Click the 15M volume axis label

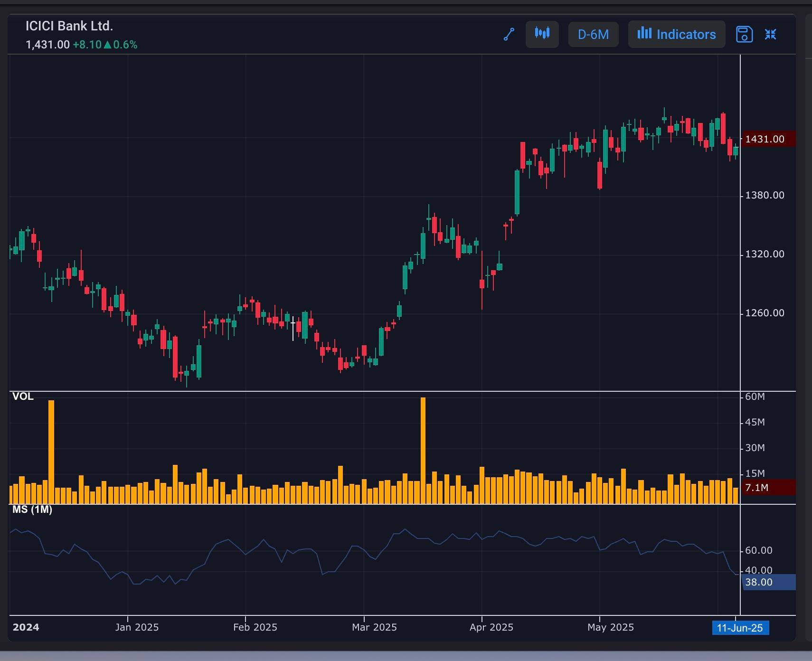click(x=755, y=473)
